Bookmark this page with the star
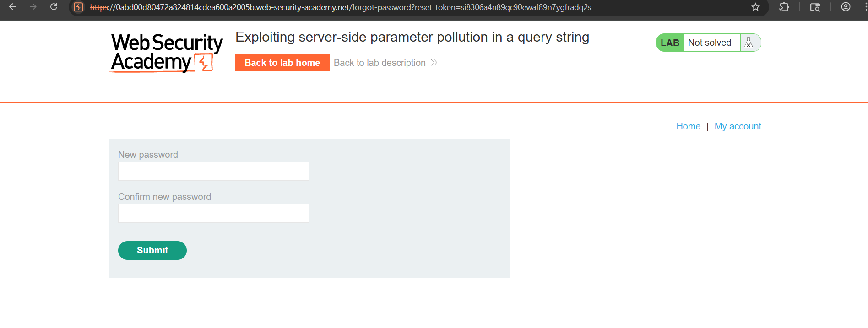 (x=755, y=7)
